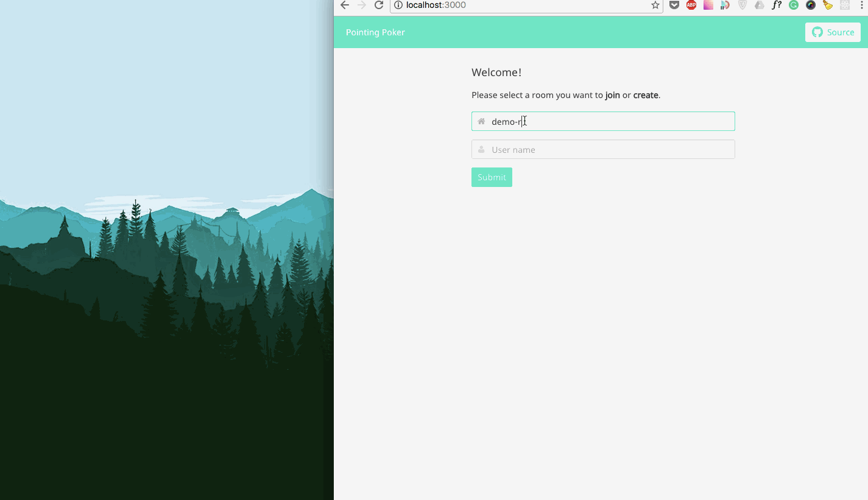The height and width of the screenshot is (500, 868).
Task: Bookmark this page with the star icon
Action: pos(655,5)
